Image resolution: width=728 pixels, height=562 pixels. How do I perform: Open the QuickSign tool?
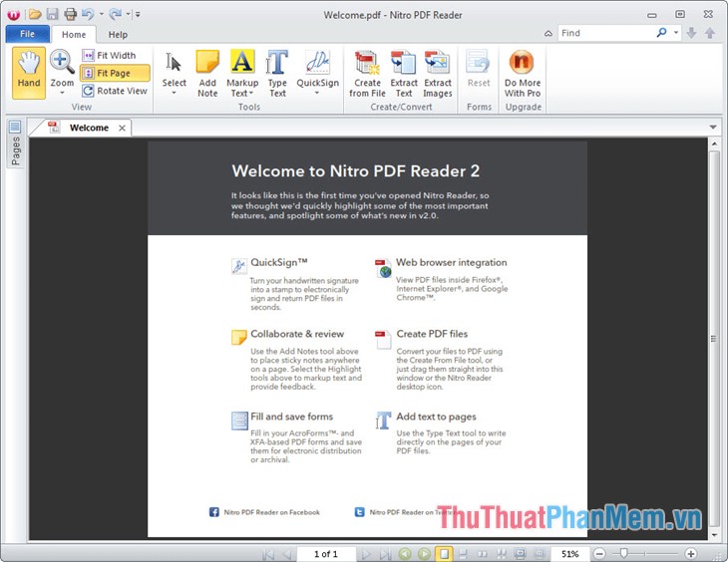click(317, 69)
